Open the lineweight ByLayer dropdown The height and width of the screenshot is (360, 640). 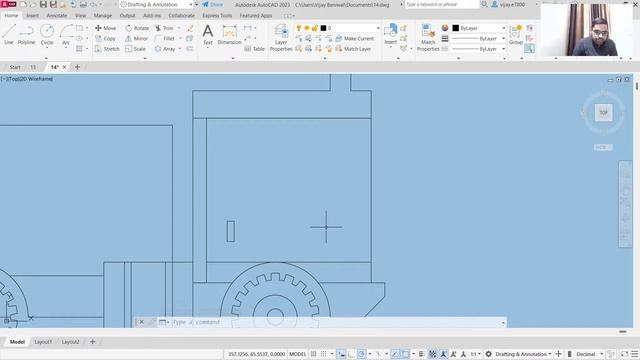(x=479, y=38)
